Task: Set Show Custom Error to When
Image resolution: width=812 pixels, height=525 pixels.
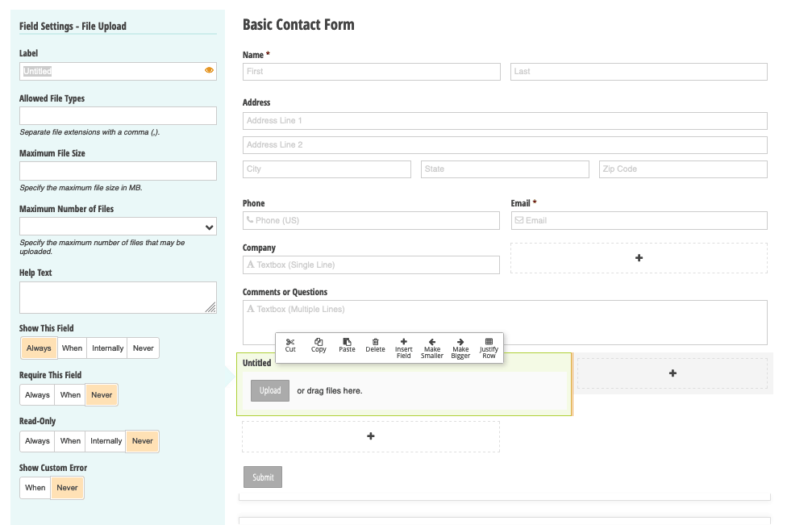Action: coord(35,488)
